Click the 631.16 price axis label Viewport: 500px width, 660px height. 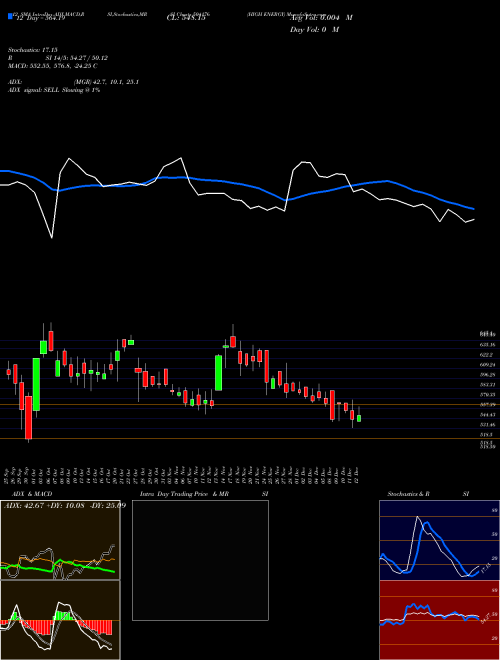(x=487, y=345)
